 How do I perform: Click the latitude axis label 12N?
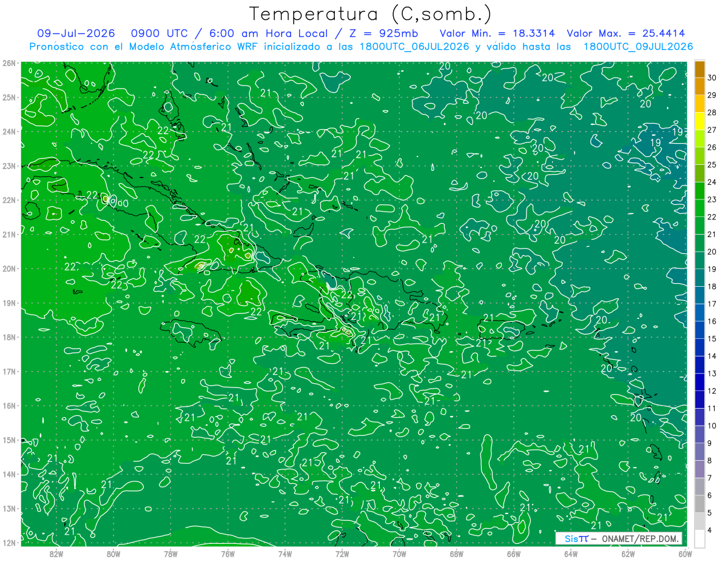pyautogui.click(x=9, y=543)
